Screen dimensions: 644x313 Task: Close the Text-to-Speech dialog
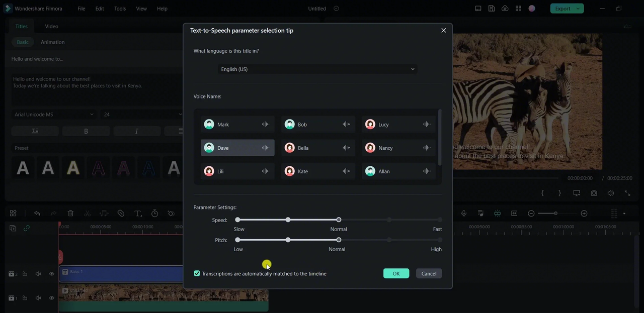[x=443, y=30]
